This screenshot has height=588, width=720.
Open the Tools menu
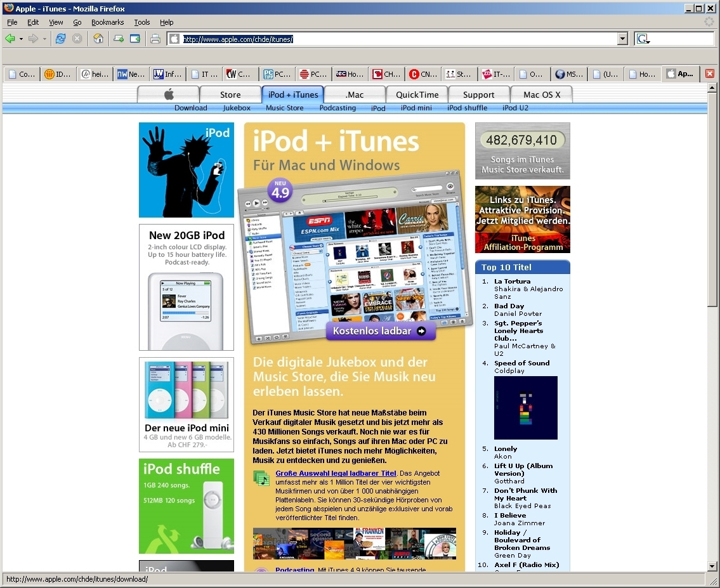142,22
